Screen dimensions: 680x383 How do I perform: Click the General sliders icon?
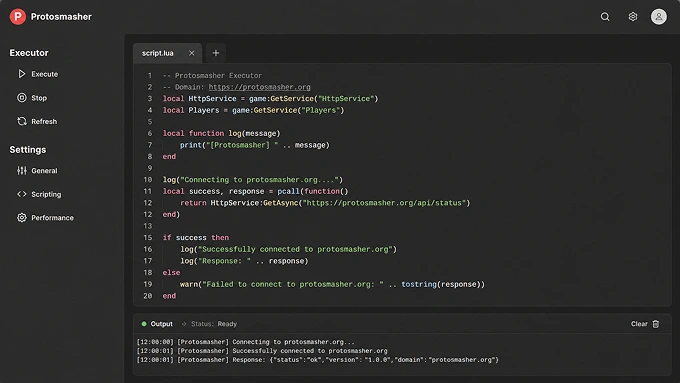tap(22, 170)
